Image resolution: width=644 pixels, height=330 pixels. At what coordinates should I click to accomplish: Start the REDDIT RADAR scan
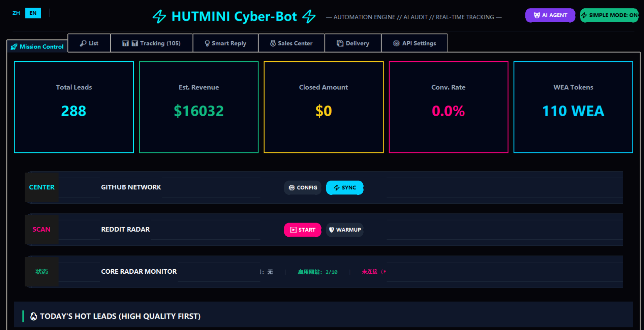coord(302,230)
